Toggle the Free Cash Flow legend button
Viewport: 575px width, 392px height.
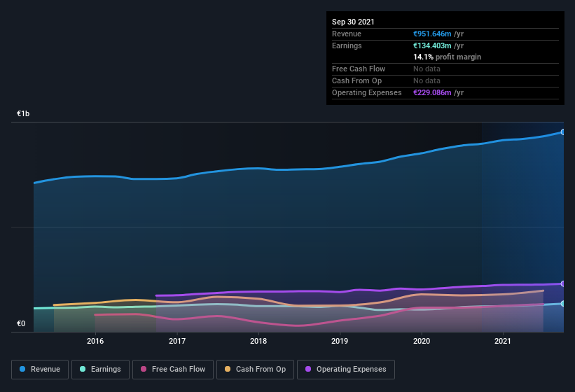tap(173, 370)
